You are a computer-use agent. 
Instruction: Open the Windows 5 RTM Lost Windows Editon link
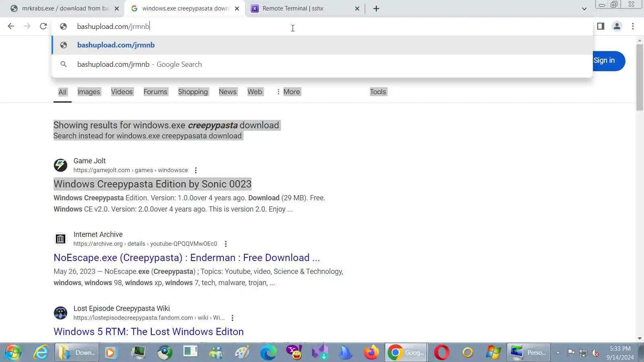[x=149, y=331]
